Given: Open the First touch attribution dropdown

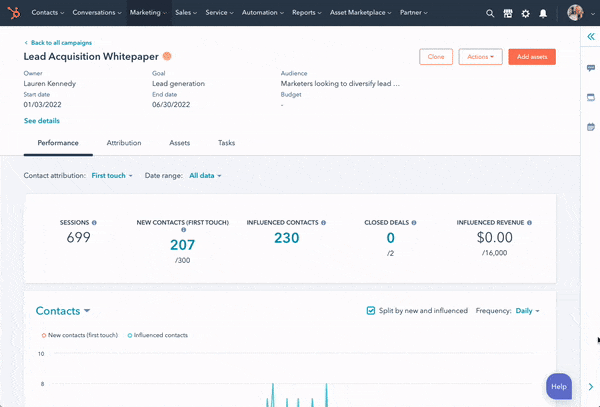Looking at the screenshot, I should pos(110,176).
